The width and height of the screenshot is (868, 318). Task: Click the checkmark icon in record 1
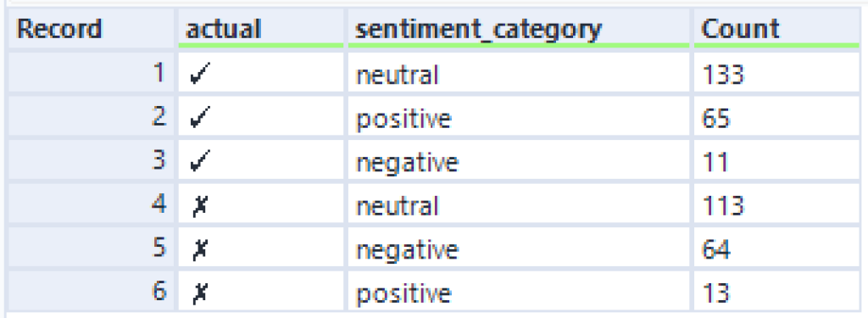198,75
